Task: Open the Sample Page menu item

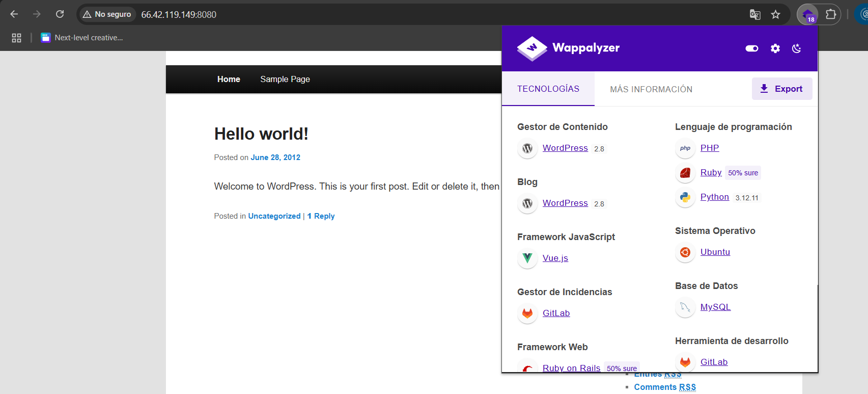Action: (x=285, y=79)
